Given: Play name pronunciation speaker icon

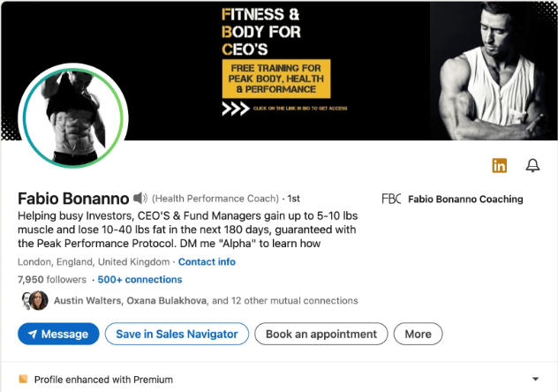Looking at the screenshot, I should point(140,199).
